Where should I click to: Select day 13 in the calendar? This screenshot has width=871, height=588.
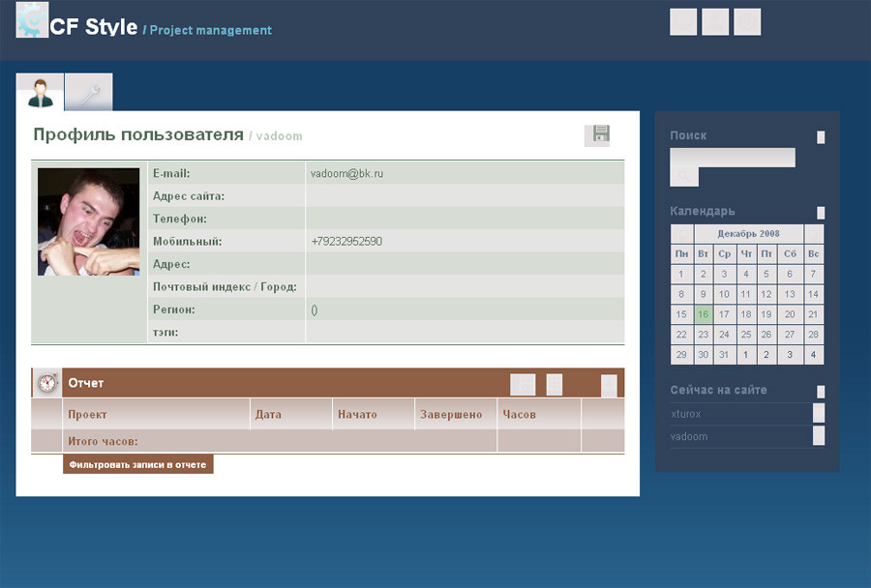click(790, 294)
